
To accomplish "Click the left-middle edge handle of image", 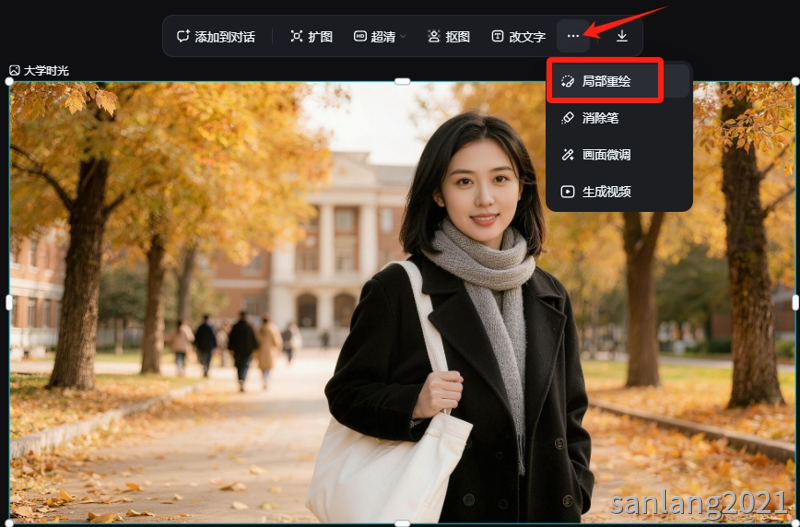I will coord(9,303).
